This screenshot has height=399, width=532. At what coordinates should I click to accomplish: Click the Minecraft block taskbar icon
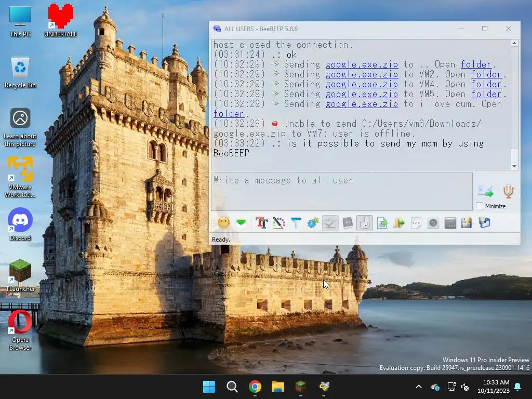(301, 387)
